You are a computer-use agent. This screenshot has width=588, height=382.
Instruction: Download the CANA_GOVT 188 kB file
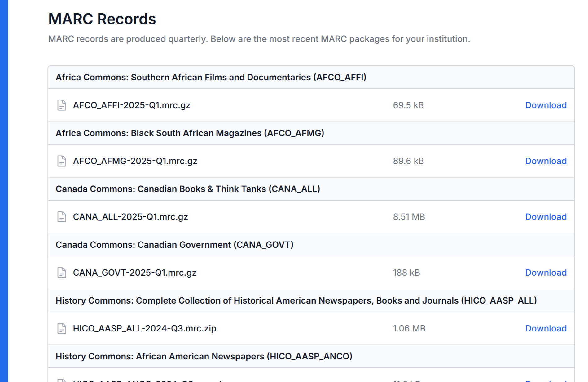point(546,273)
